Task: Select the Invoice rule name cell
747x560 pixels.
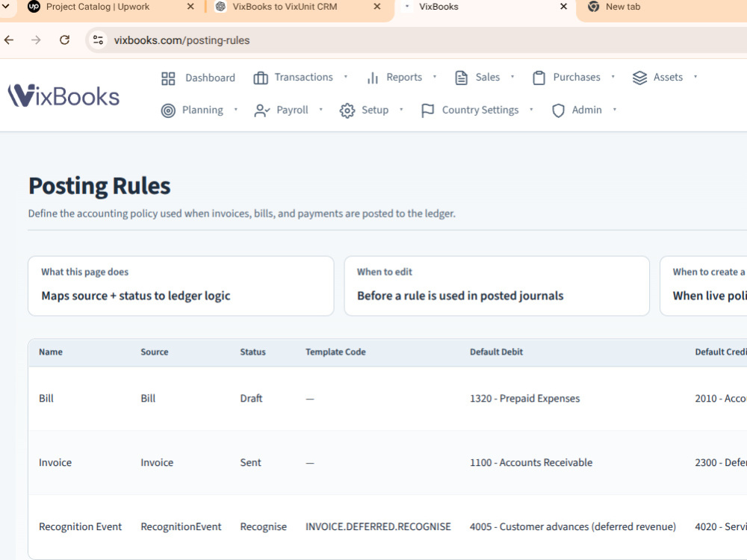Action: tap(55, 462)
